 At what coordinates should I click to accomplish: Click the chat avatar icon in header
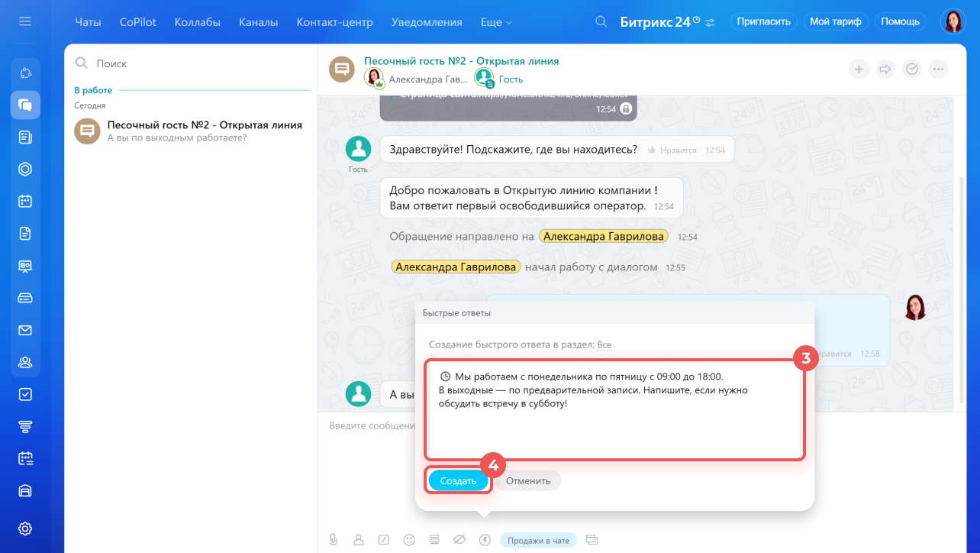coord(342,69)
